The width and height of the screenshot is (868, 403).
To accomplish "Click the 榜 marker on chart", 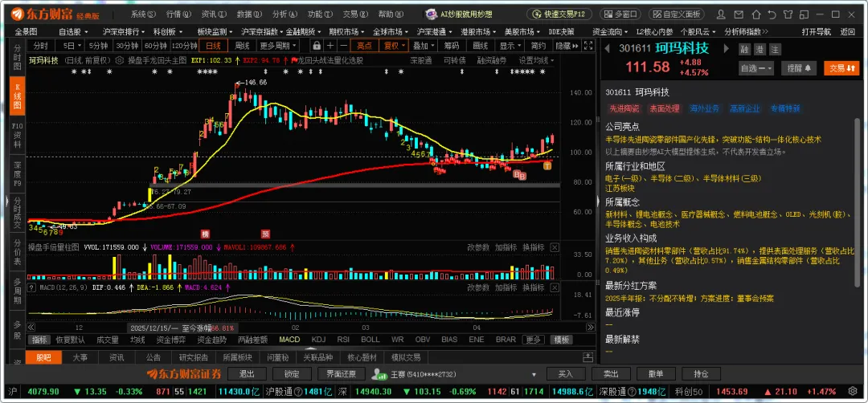I will click(x=206, y=233).
